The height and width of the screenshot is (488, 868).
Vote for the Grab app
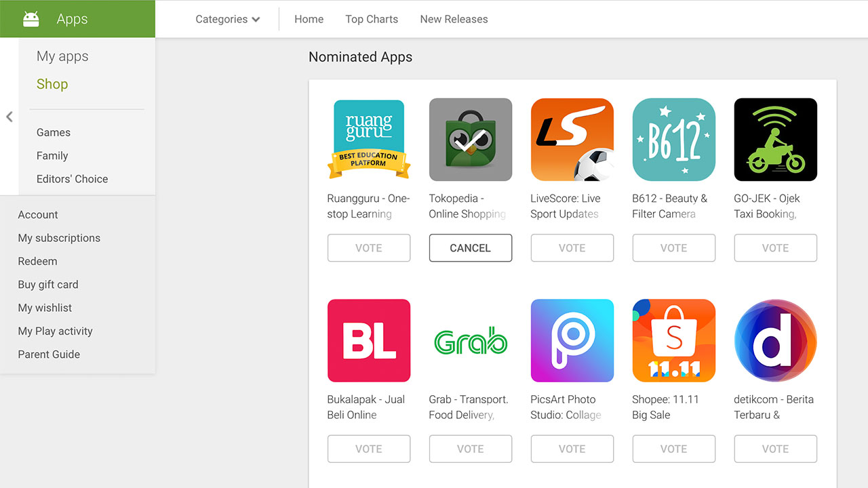point(471,449)
